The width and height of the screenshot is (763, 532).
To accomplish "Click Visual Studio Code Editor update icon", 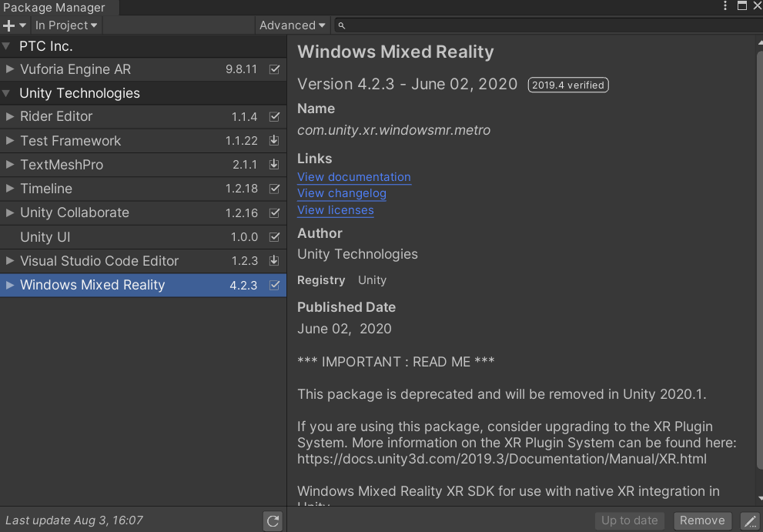I will tap(274, 260).
